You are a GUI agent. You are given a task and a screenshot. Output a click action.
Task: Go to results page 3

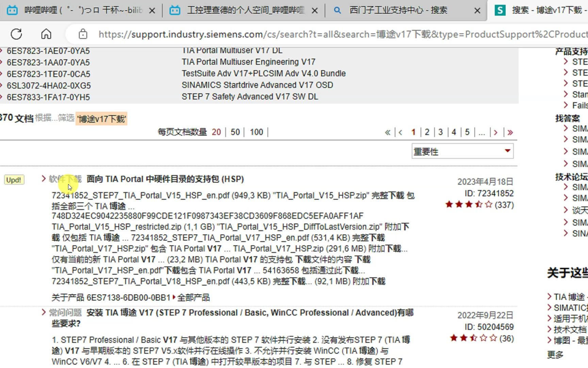point(440,132)
